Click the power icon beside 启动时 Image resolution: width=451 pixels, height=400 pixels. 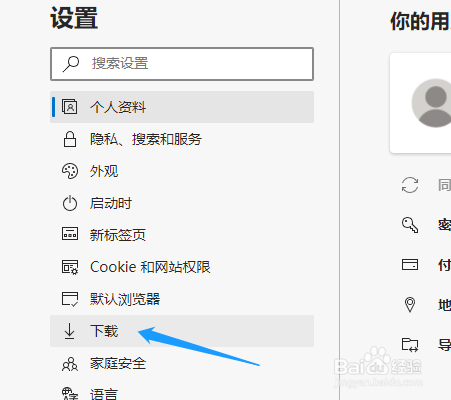[70, 203]
